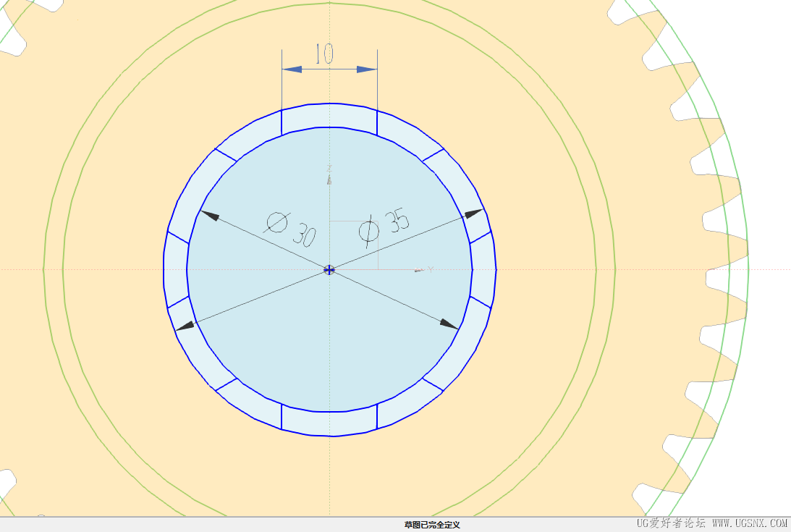Screen dimensions: 791x532
Task: Select the Ø30 diameter dimension label
Action: coord(291,229)
